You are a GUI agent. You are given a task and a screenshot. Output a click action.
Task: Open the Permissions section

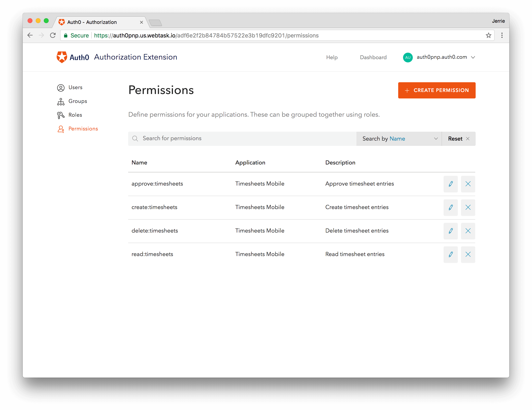point(83,129)
